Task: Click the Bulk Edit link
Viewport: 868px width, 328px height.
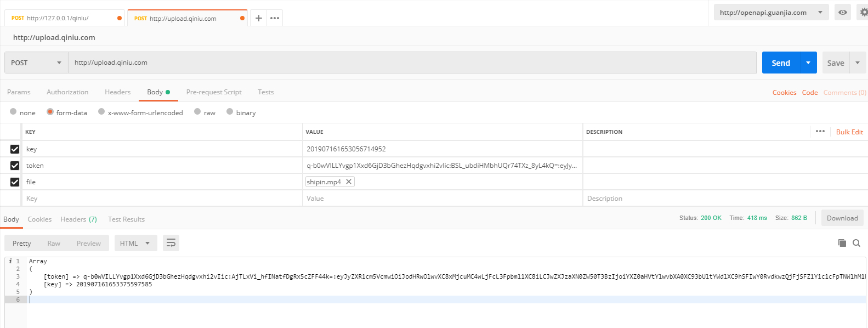Action: point(849,132)
